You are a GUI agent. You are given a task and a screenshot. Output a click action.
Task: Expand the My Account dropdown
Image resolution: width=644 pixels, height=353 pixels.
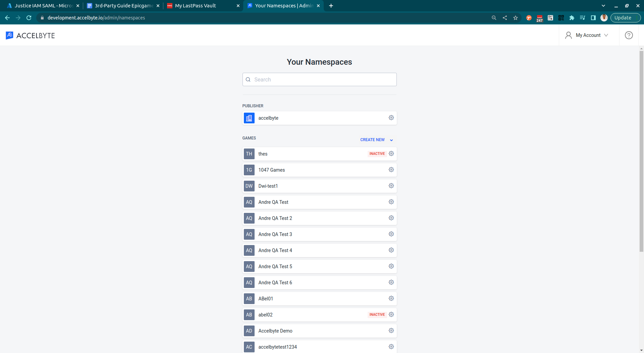click(587, 35)
